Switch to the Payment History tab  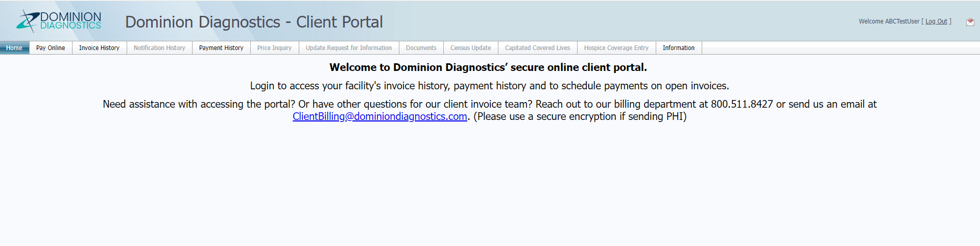[x=221, y=48]
